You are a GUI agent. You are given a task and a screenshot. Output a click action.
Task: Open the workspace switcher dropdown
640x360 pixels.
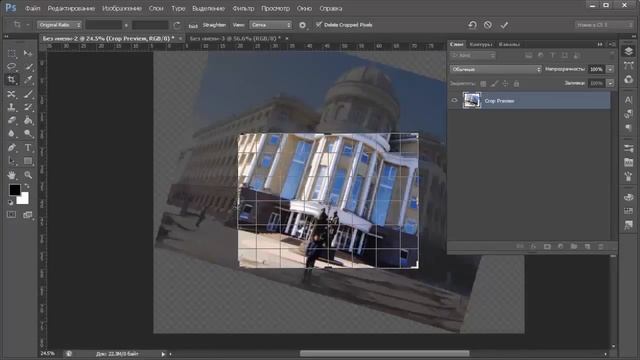pyautogui.click(x=604, y=25)
